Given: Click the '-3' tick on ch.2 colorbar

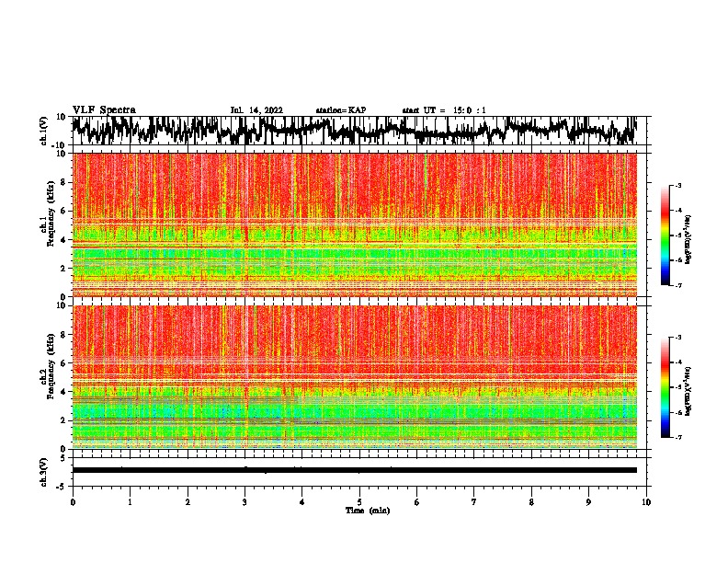Looking at the screenshot, I should 677,338.
